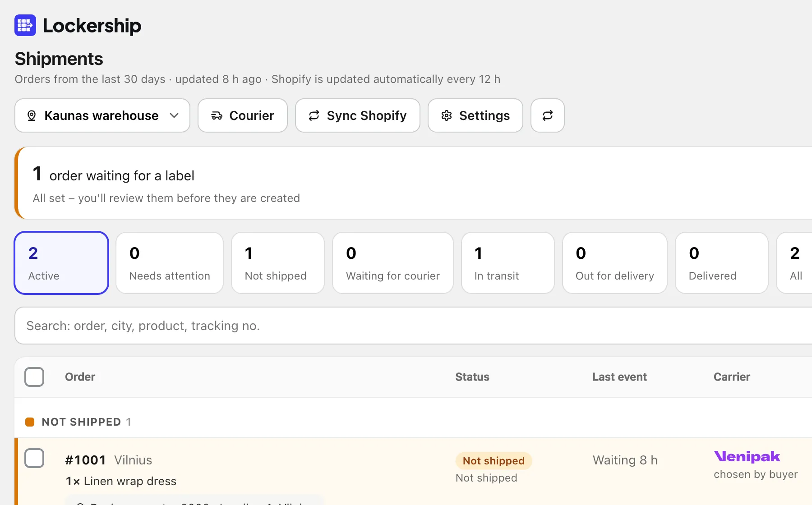Click the gear icon in Settings button
Image resolution: width=812 pixels, height=505 pixels.
click(x=447, y=115)
